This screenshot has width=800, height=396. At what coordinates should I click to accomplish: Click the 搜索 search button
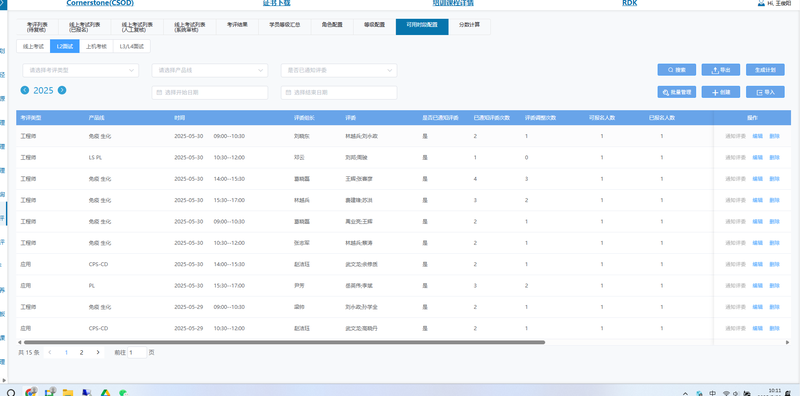[x=677, y=70]
